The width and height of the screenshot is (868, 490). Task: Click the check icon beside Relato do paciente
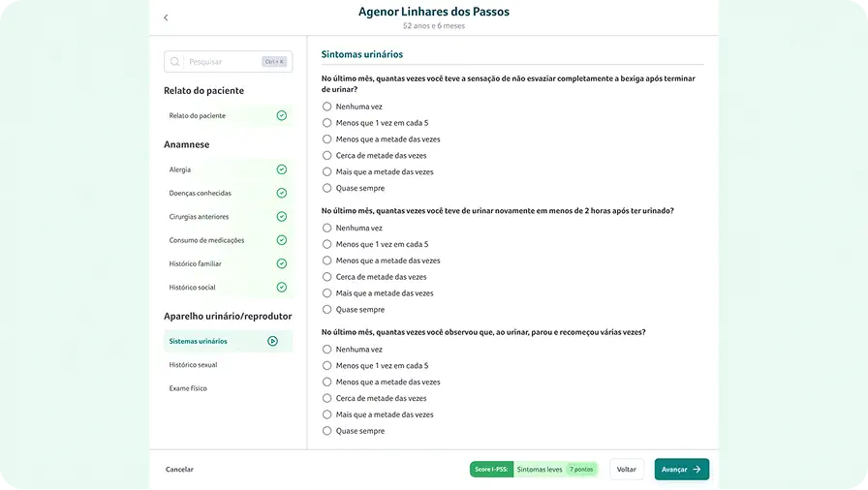[x=281, y=115]
